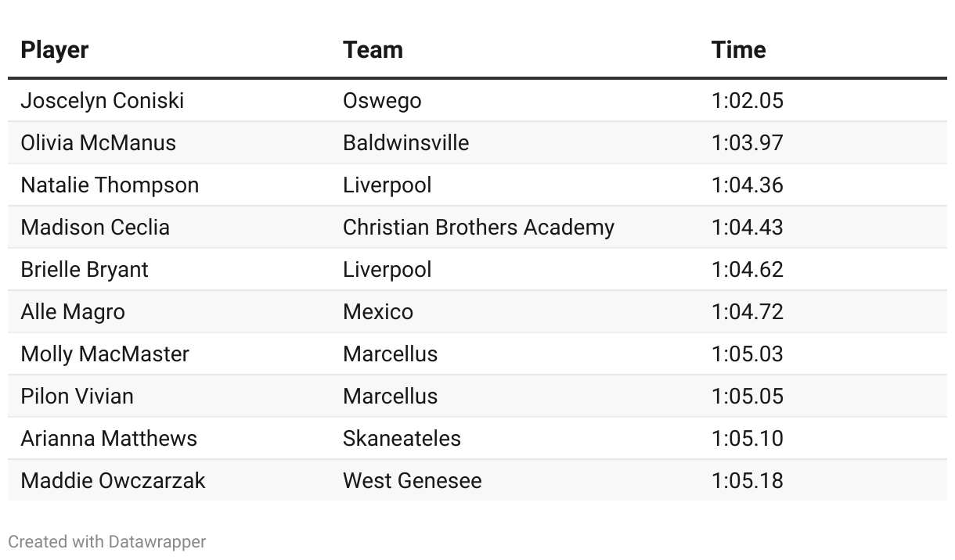Click the Time column header
This screenshot has height=560, width=955.
(x=738, y=49)
